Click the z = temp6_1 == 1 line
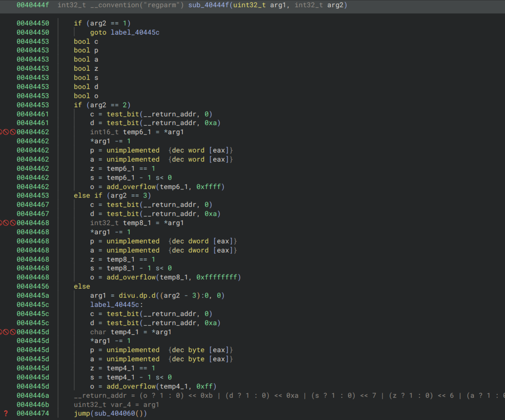The width and height of the screenshot is (505, 420). click(123, 168)
